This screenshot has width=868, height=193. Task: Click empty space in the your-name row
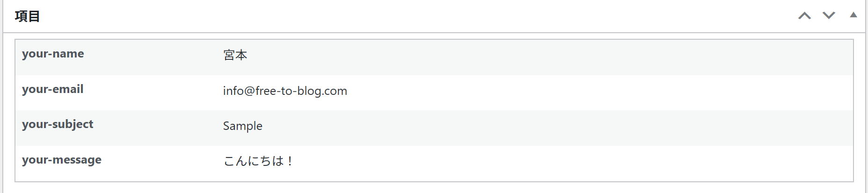pos(515,57)
